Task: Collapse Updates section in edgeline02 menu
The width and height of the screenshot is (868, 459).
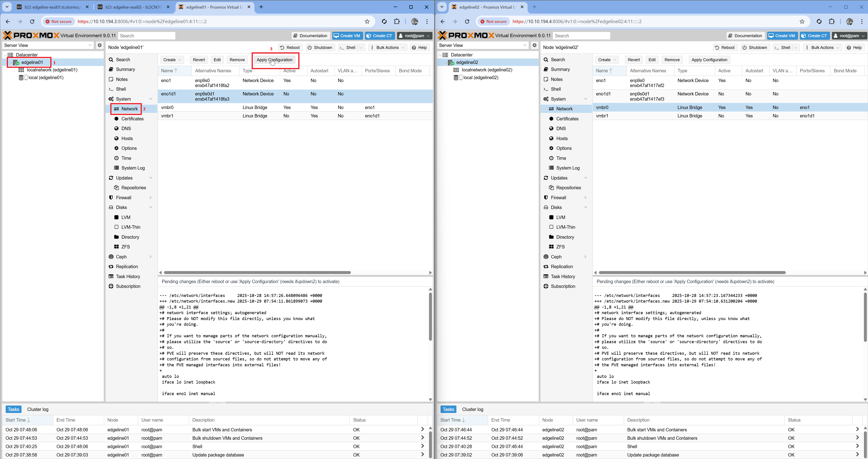Action: 586,178
